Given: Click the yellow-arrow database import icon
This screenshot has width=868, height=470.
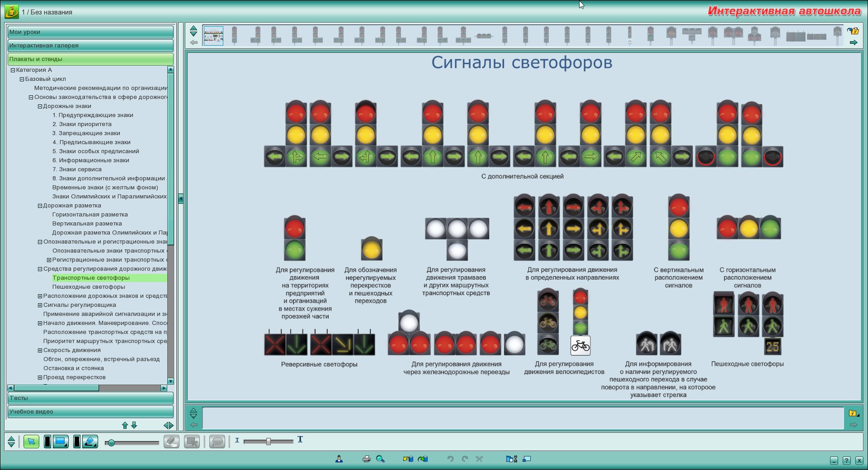Looking at the screenshot, I should pos(408,459).
